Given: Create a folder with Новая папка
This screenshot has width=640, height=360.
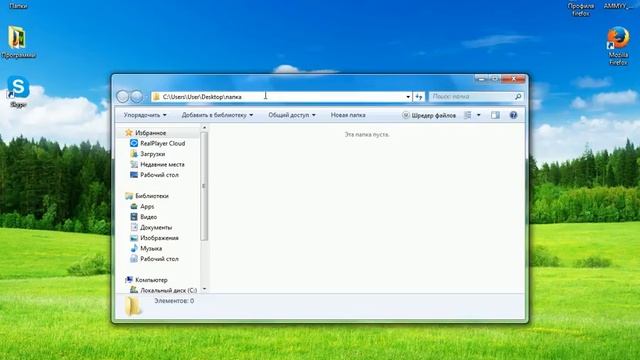Looking at the screenshot, I should [x=348, y=115].
